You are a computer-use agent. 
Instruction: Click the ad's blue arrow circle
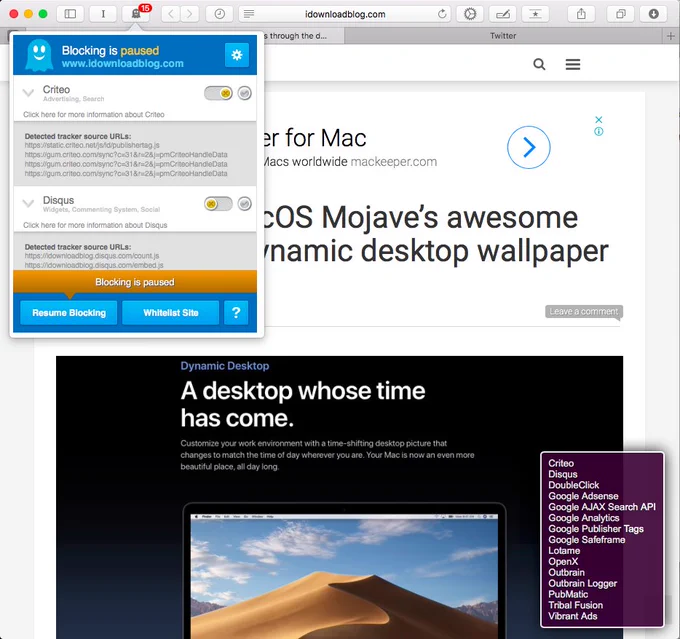pyautogui.click(x=529, y=147)
